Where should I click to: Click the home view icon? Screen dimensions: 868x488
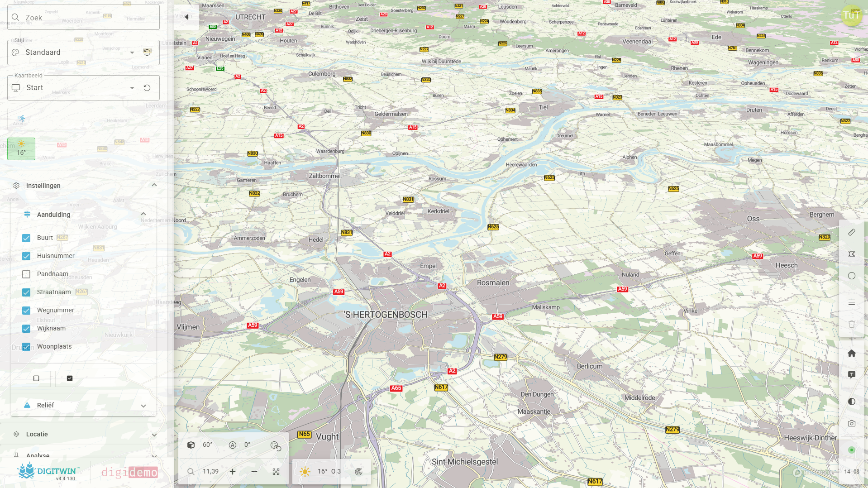click(852, 353)
